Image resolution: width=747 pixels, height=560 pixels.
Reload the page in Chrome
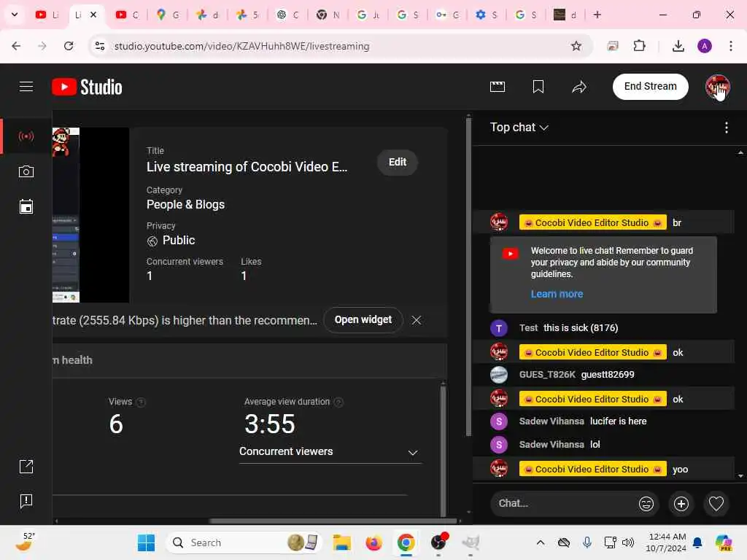point(69,46)
